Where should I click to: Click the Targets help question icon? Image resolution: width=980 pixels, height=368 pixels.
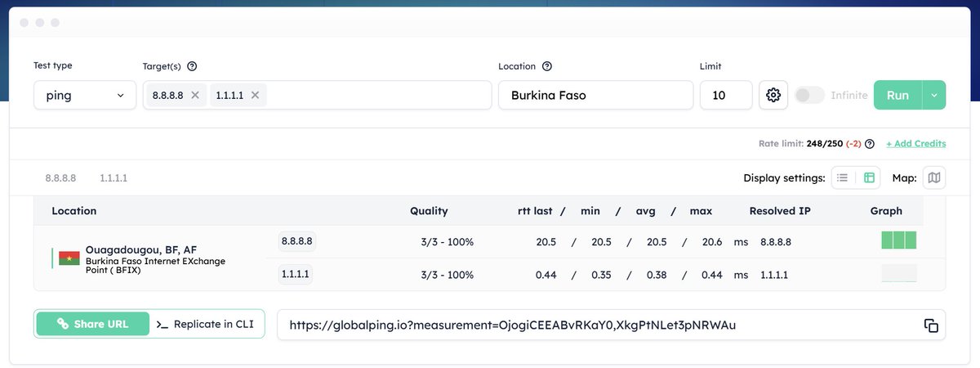pos(192,66)
